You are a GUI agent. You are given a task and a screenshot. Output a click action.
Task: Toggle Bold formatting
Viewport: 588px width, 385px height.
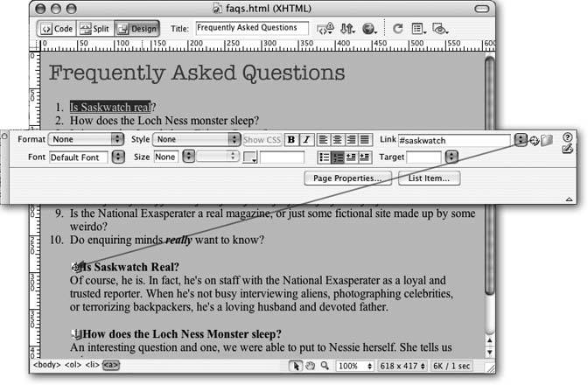pos(290,140)
